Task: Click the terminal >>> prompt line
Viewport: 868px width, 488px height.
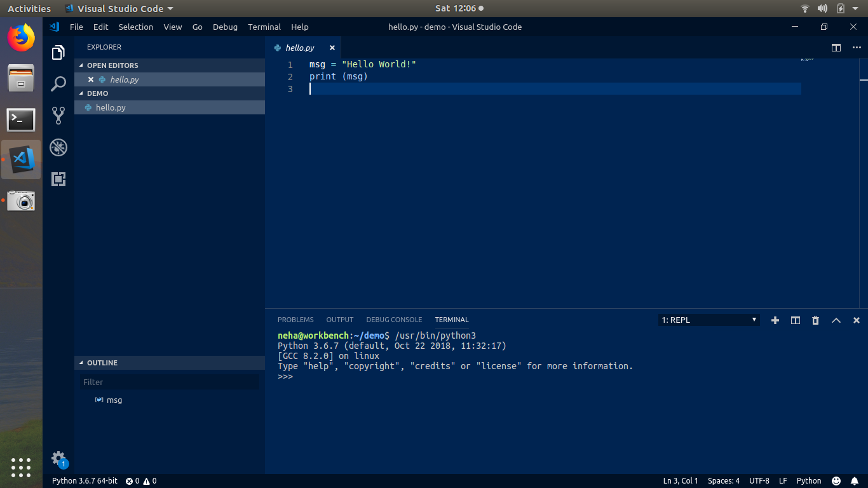Action: tap(285, 376)
